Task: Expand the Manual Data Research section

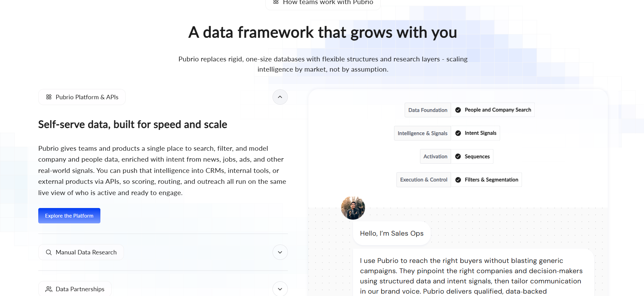Action: coord(280,252)
